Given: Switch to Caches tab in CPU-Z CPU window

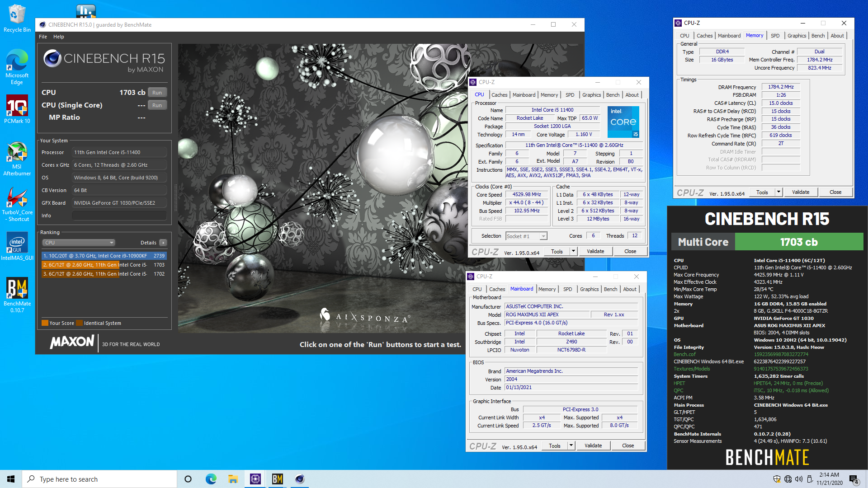Looking at the screenshot, I should [x=499, y=95].
